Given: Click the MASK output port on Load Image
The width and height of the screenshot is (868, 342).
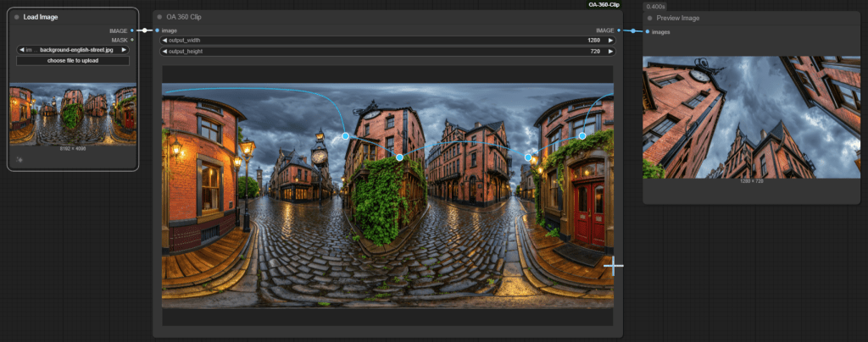Looking at the screenshot, I should pos(132,40).
